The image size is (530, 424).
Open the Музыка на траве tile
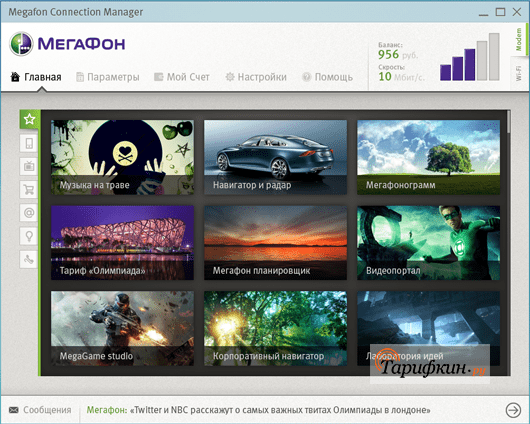pyautogui.click(x=122, y=157)
